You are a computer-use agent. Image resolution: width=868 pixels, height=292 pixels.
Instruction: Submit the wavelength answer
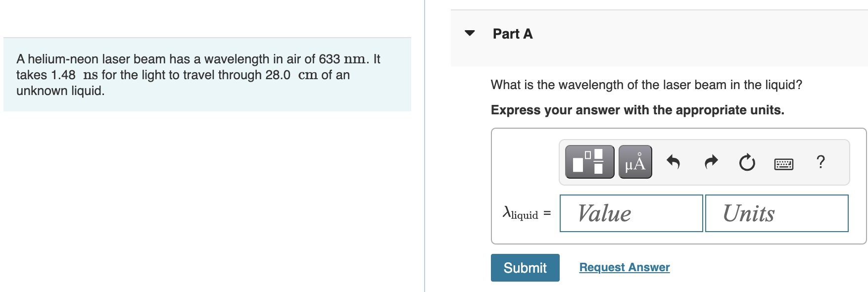tap(525, 268)
